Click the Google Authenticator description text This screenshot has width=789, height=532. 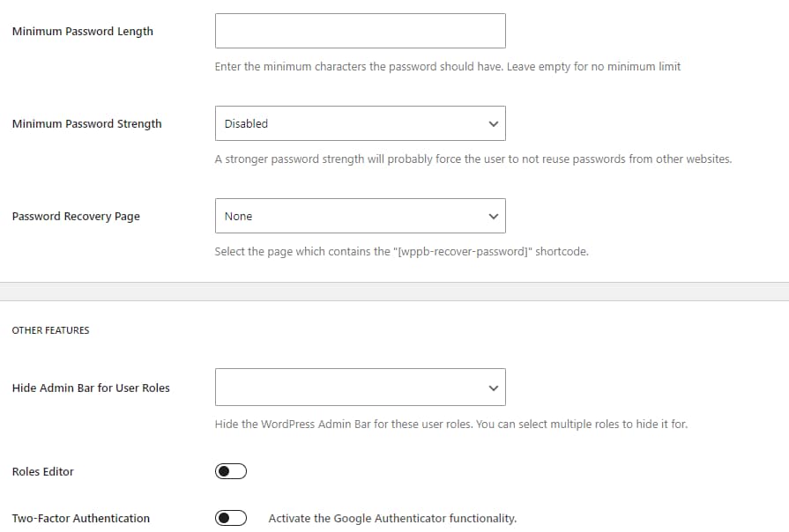click(x=392, y=518)
